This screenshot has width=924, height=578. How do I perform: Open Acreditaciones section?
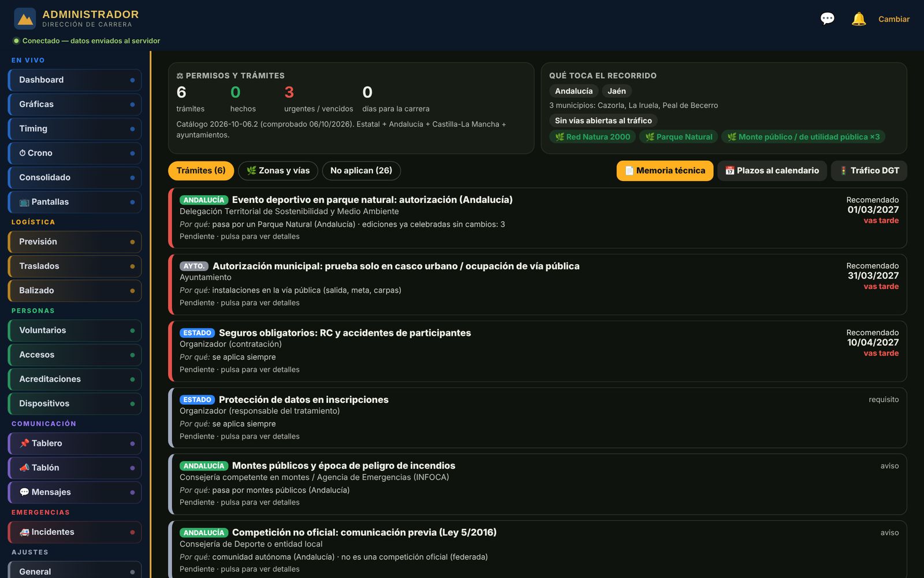tap(74, 379)
